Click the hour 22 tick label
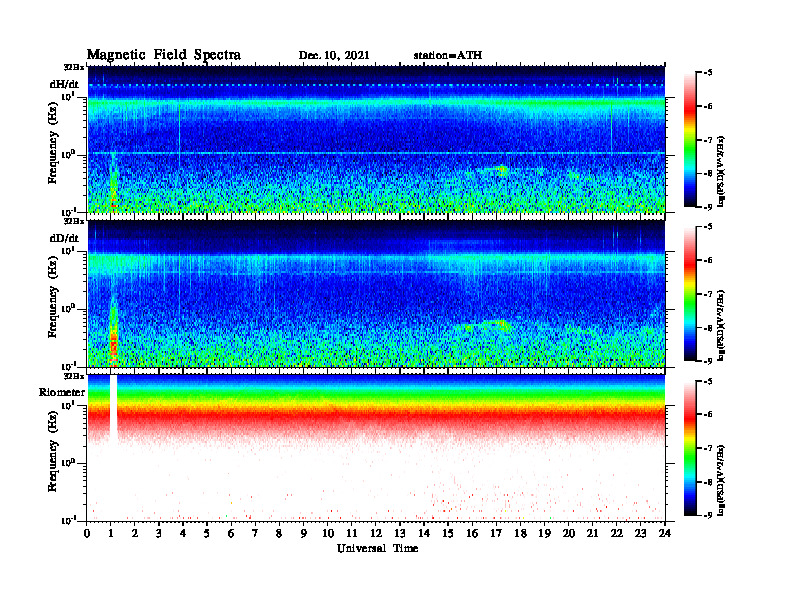The width and height of the screenshot is (792, 612). pyautogui.click(x=617, y=533)
